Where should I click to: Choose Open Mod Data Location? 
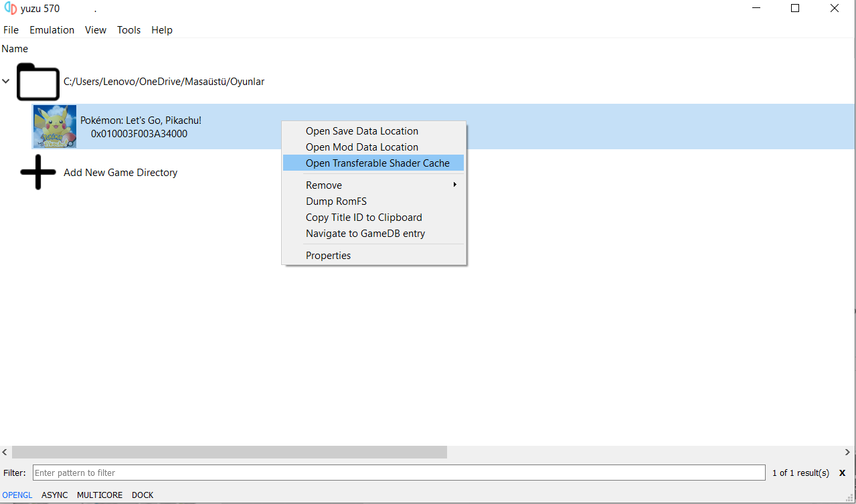373,147
